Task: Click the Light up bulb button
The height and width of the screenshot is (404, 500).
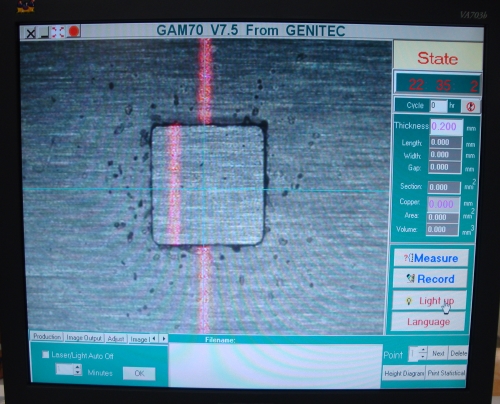Action: coord(429,301)
